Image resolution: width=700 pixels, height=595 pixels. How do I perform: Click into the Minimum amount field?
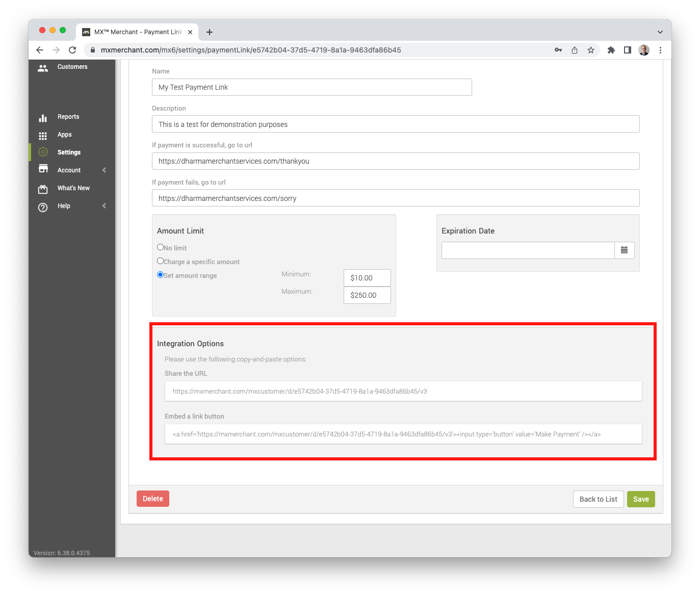[367, 278]
